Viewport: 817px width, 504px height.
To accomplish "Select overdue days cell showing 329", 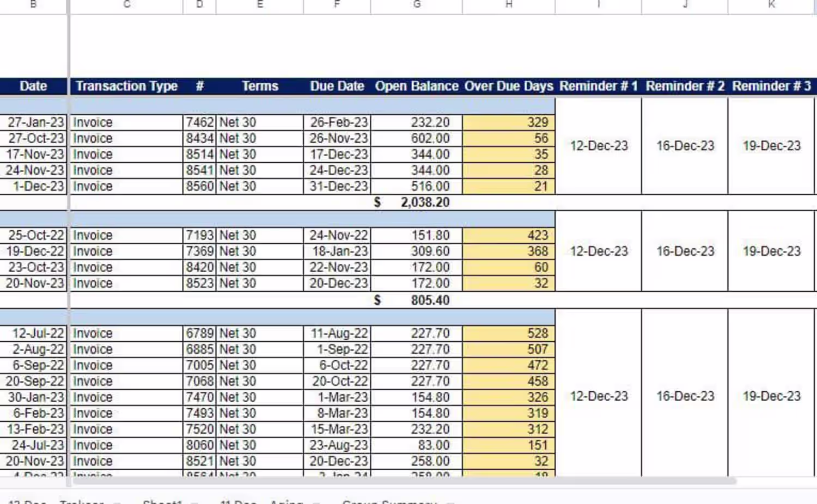I will 509,122.
